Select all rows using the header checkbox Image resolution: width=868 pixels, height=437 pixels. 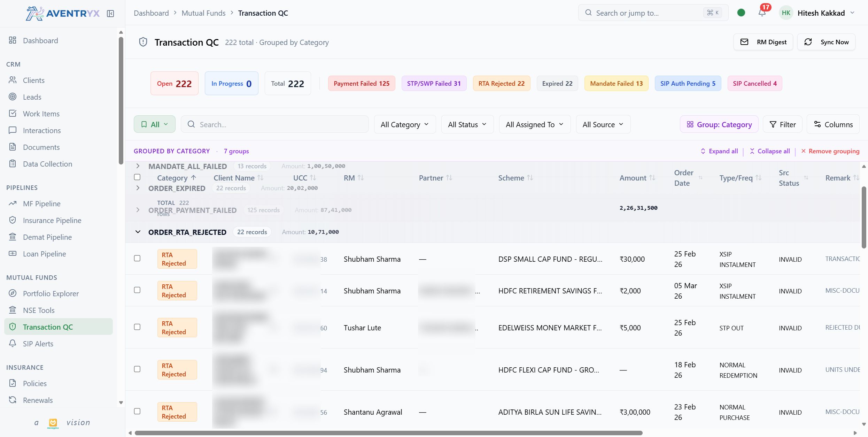(x=137, y=177)
